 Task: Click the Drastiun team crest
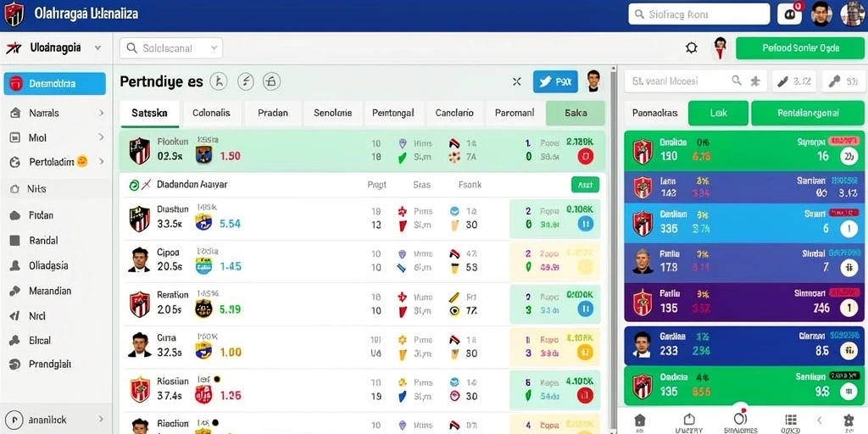(140, 219)
